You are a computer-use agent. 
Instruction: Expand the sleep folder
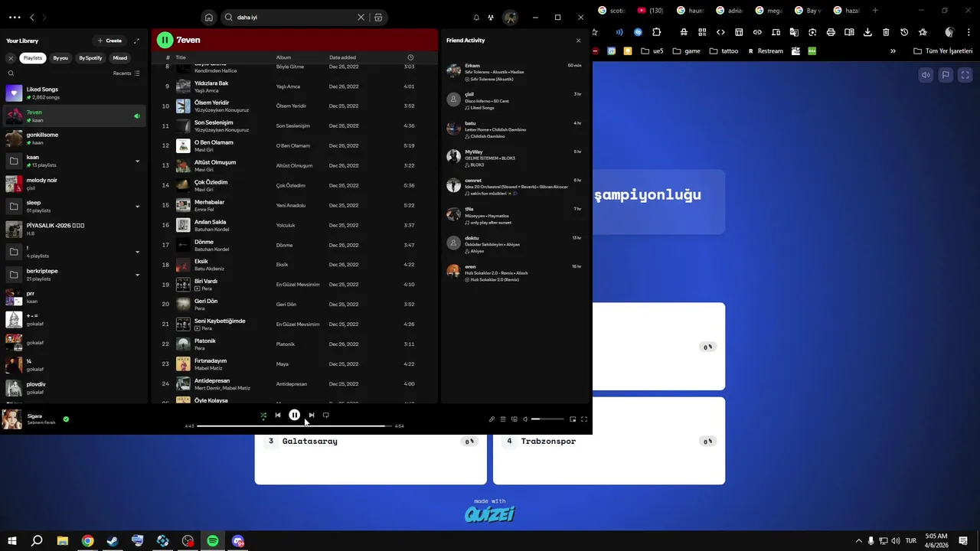138,207
